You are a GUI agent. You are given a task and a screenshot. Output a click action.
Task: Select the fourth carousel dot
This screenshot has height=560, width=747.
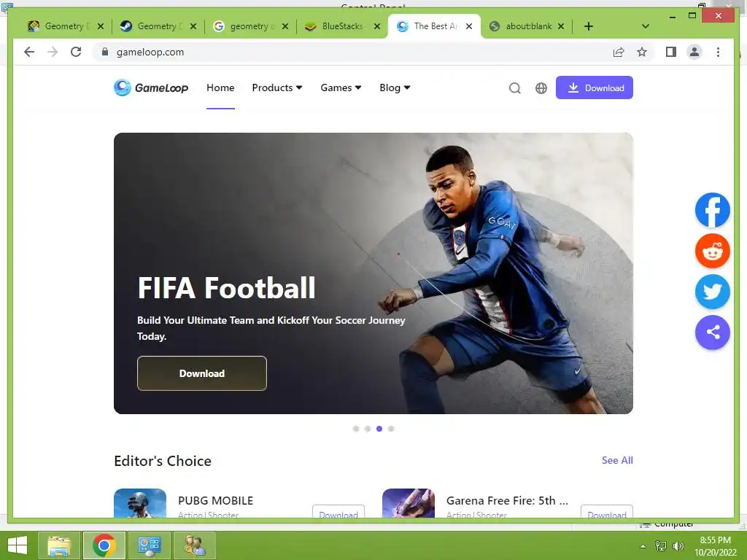[391, 429]
